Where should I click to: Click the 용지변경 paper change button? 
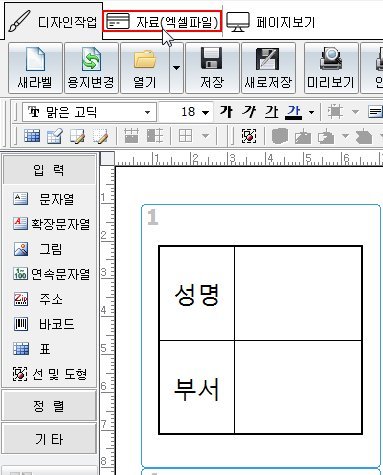[x=91, y=68]
